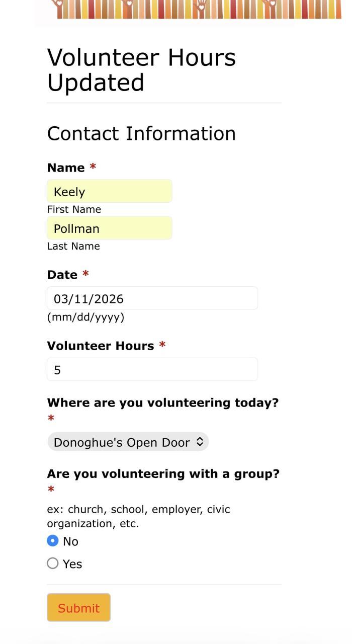Screen dimensions: 352x644
Task: Click the Volunteer Hours number input box
Action: click(x=152, y=370)
